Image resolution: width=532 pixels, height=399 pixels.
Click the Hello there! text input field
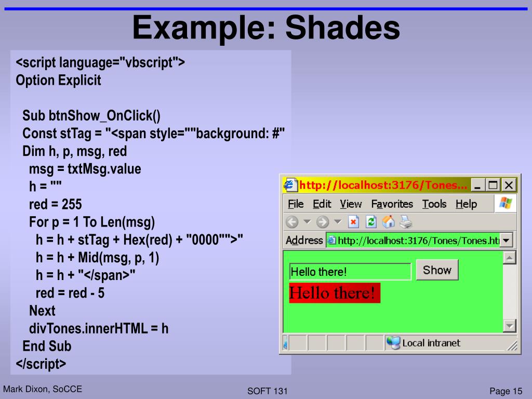point(350,272)
